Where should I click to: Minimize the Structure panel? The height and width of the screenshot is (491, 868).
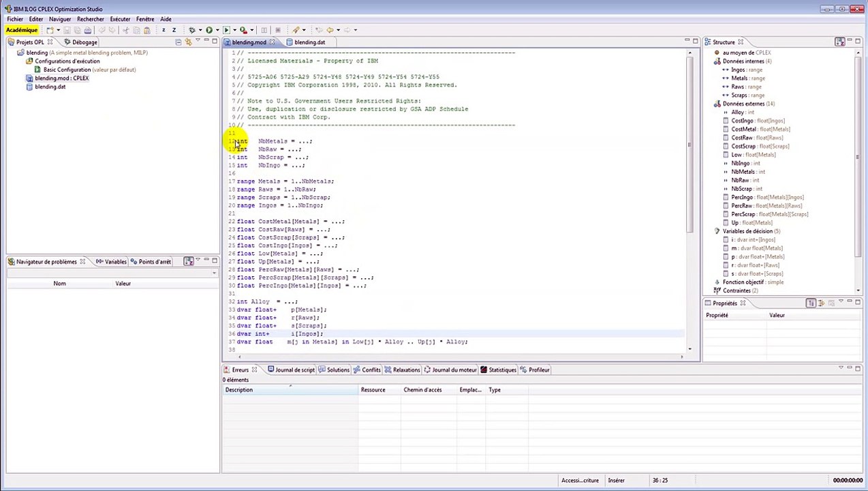850,40
